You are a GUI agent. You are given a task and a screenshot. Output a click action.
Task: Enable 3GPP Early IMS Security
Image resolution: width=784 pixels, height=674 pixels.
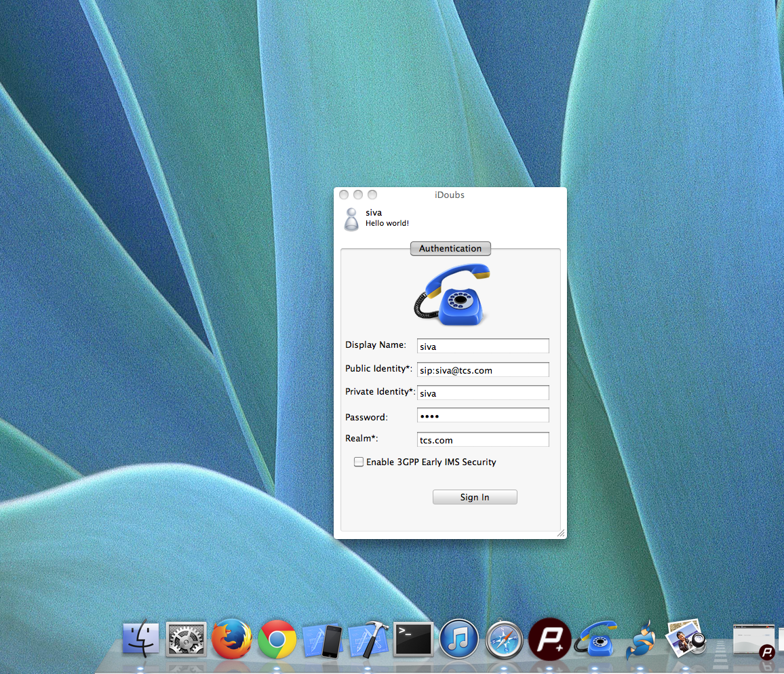coord(359,462)
